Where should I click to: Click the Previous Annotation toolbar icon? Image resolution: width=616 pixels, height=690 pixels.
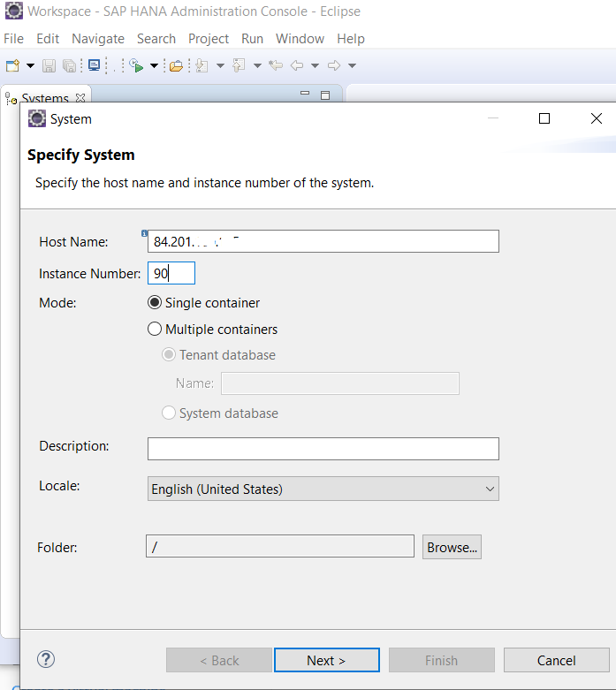(239, 65)
